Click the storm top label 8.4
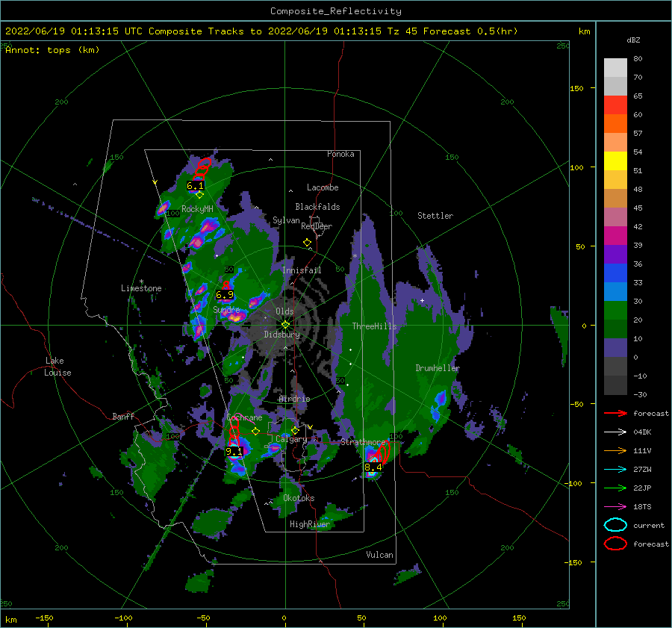The image size is (672, 628). point(373,467)
